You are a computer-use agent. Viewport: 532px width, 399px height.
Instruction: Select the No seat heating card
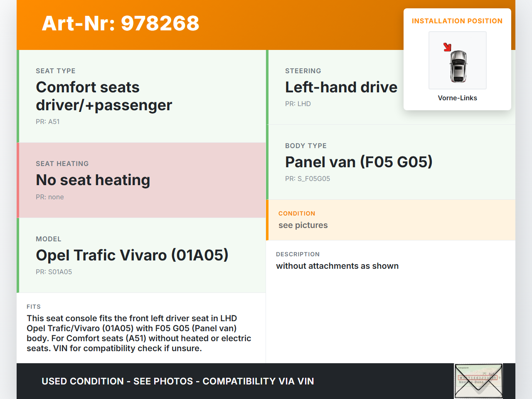(x=141, y=180)
